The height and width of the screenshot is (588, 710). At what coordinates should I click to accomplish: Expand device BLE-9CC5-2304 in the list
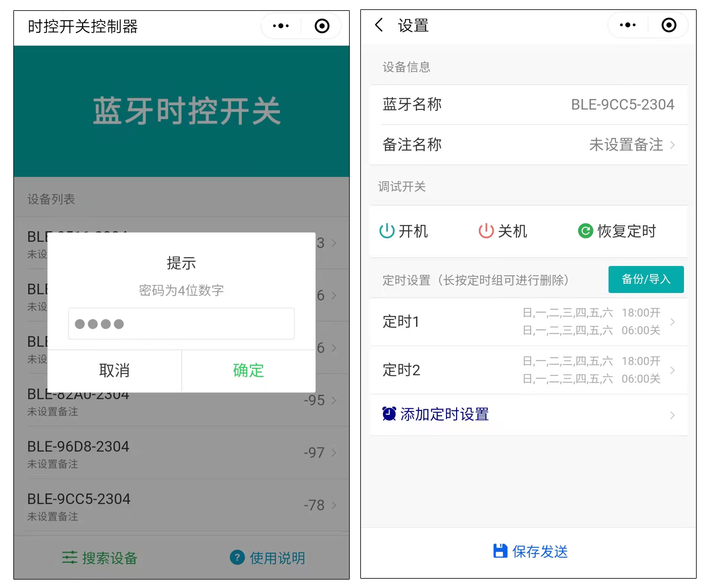coord(334,505)
